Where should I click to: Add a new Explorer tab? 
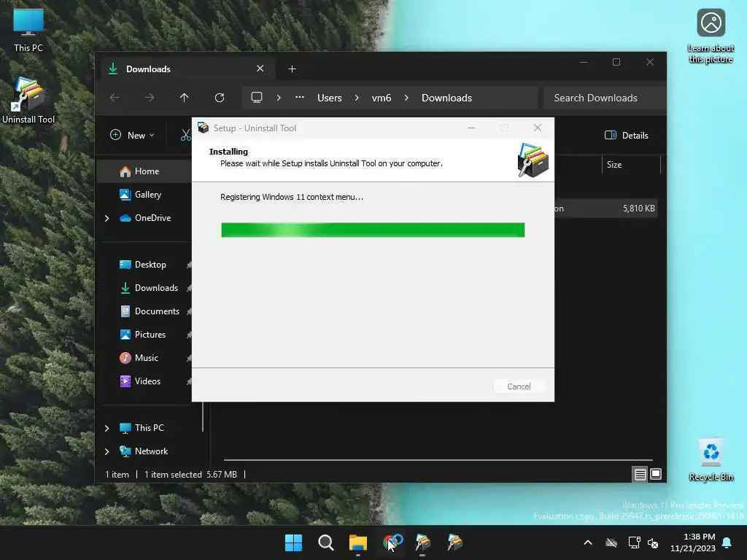click(x=292, y=69)
